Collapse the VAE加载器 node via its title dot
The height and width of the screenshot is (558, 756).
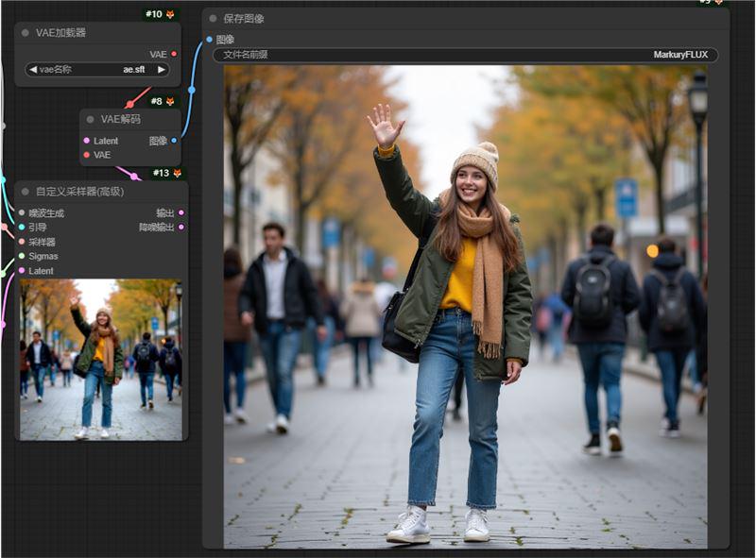tap(25, 33)
